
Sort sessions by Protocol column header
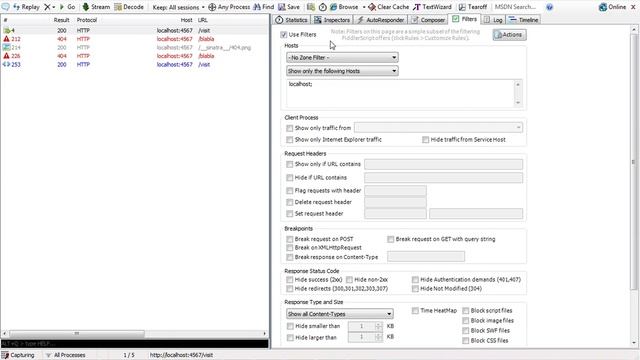87,20
